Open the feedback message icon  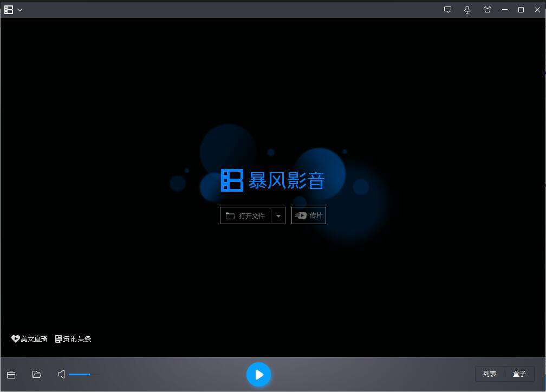(x=447, y=10)
